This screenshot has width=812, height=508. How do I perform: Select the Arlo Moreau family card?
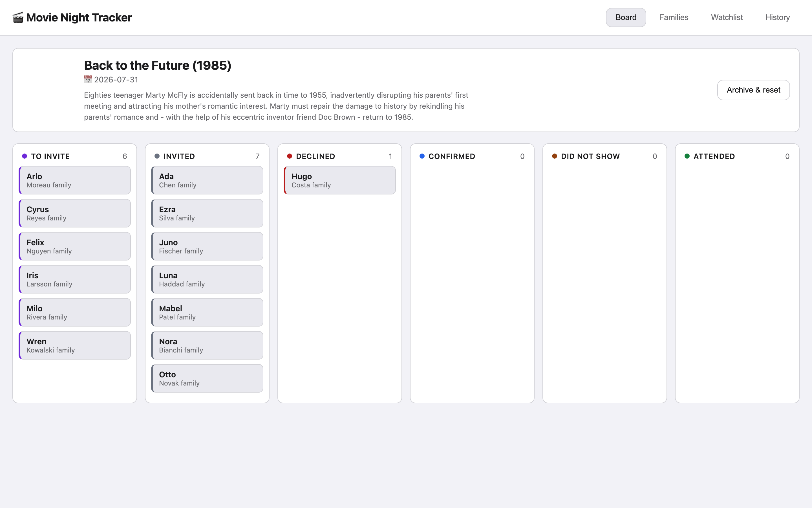coord(75,180)
